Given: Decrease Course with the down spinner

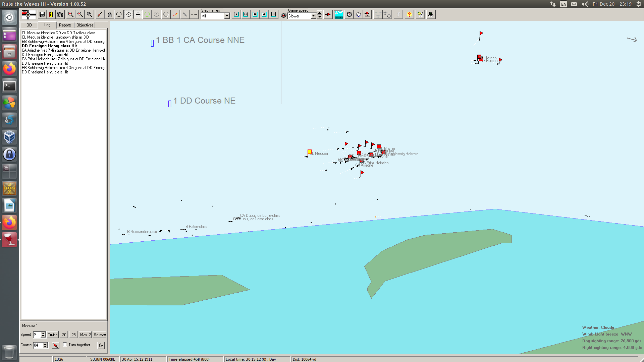Looking at the screenshot, I should (45, 347).
